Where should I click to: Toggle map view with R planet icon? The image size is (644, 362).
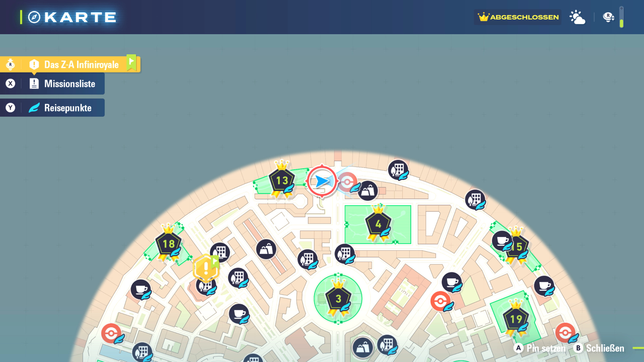pyautogui.click(x=608, y=17)
